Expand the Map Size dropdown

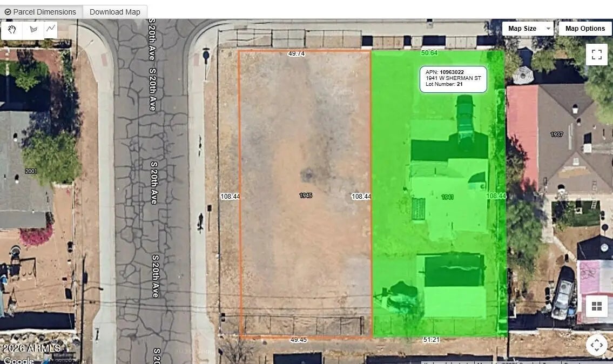527,29
